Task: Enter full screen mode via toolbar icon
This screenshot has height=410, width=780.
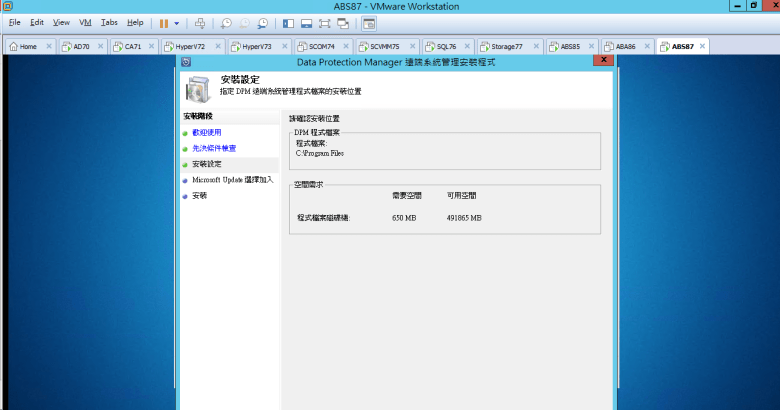Action: click(x=326, y=22)
